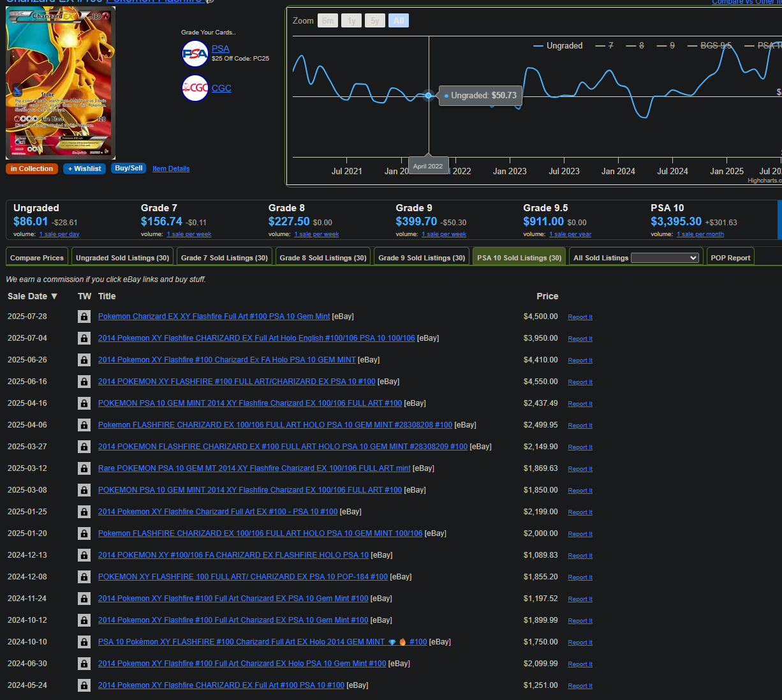Click the PSA logo icon
This screenshot has width=782, height=700.
[195, 54]
